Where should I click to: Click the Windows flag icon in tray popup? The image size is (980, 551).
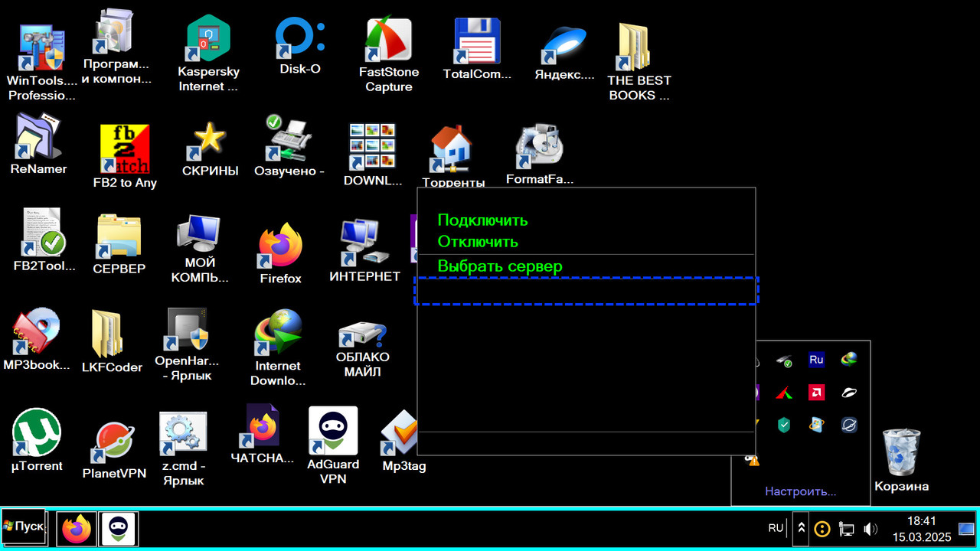(x=816, y=425)
